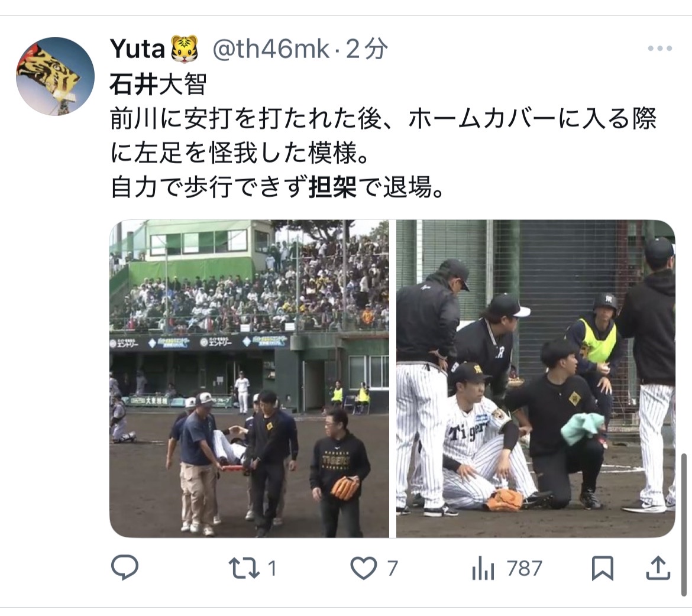Open the 2分 timestamp link
The image size is (692, 616).
coord(367,48)
